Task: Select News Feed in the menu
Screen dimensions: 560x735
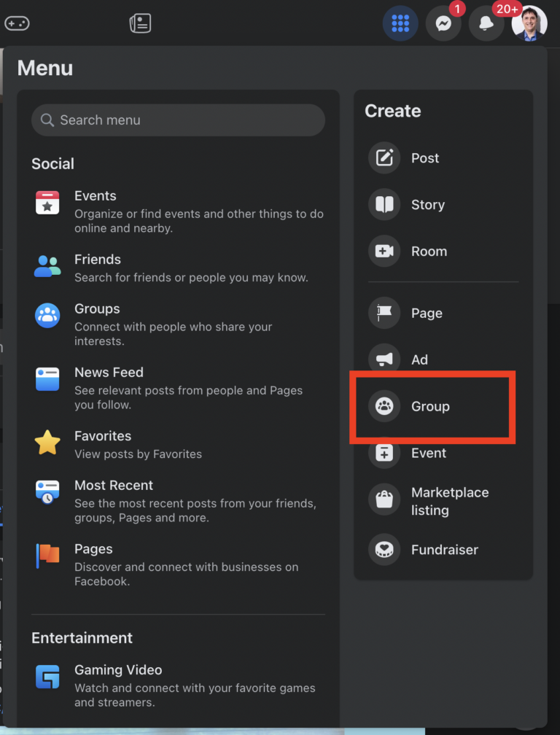Action: (47, 379)
